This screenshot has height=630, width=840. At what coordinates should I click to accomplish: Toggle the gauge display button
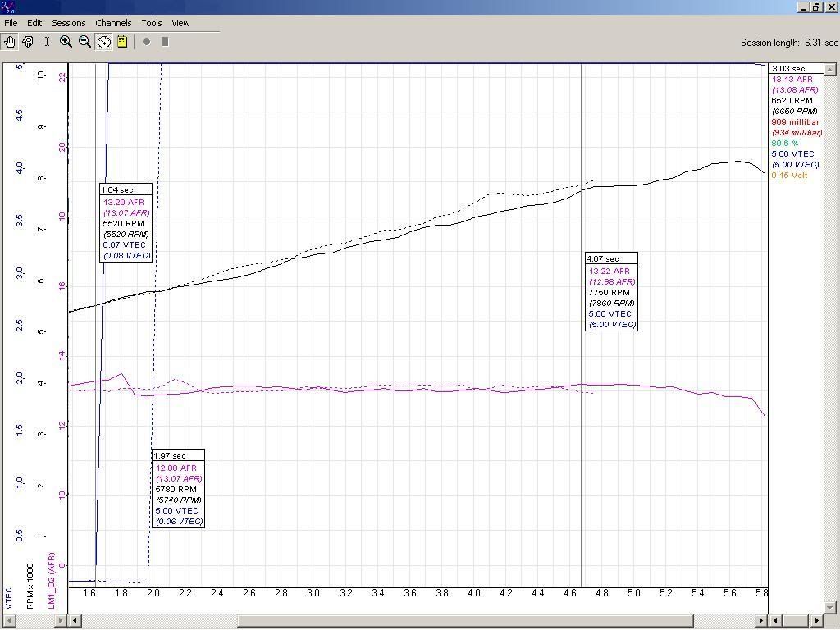pos(104,42)
